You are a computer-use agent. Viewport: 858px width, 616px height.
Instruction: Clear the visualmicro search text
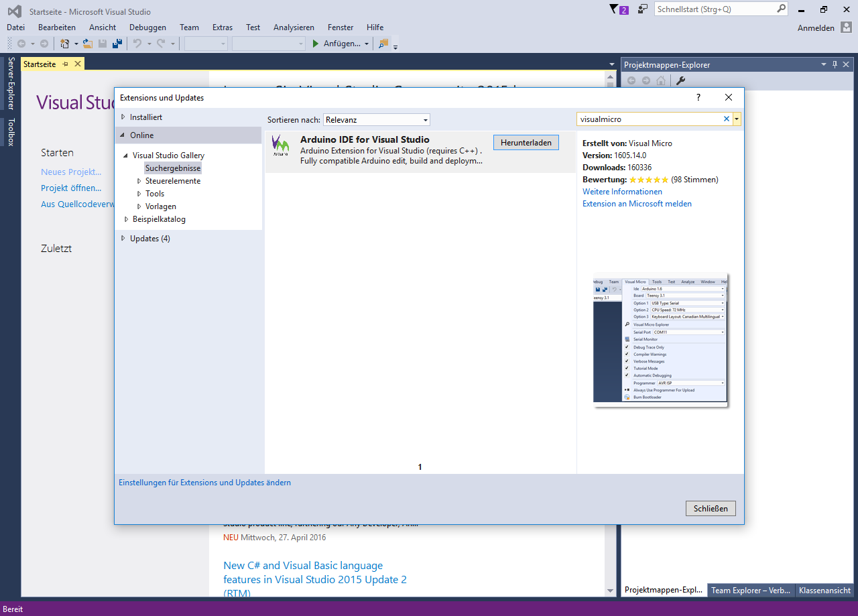(x=726, y=119)
